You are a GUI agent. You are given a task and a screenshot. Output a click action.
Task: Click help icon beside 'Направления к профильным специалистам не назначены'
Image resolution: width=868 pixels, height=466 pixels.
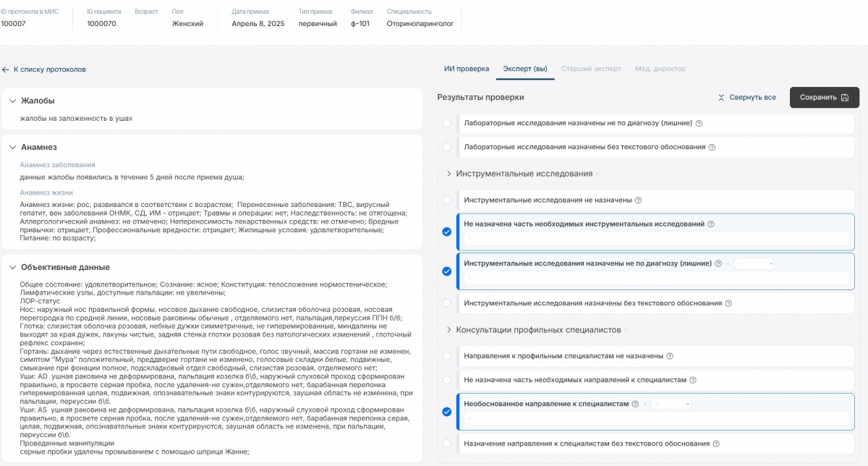point(669,356)
